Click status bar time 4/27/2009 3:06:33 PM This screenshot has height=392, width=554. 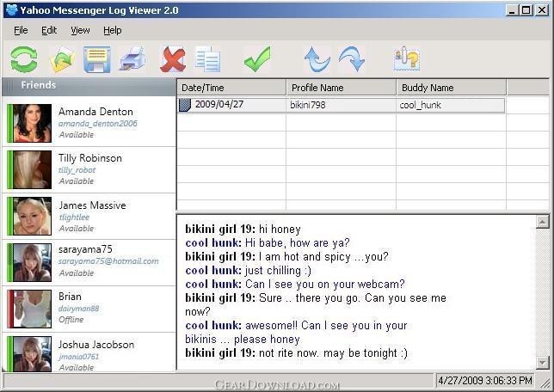(485, 381)
